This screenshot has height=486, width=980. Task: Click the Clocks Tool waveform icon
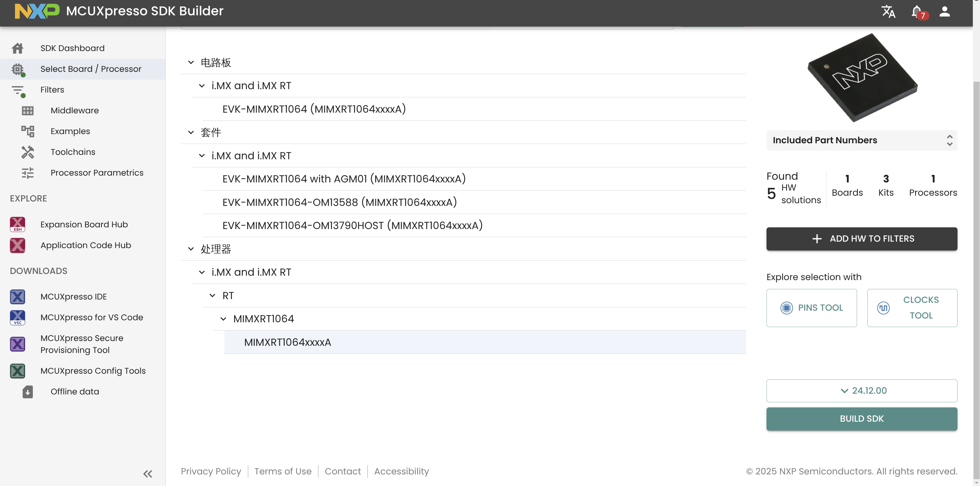tap(883, 308)
